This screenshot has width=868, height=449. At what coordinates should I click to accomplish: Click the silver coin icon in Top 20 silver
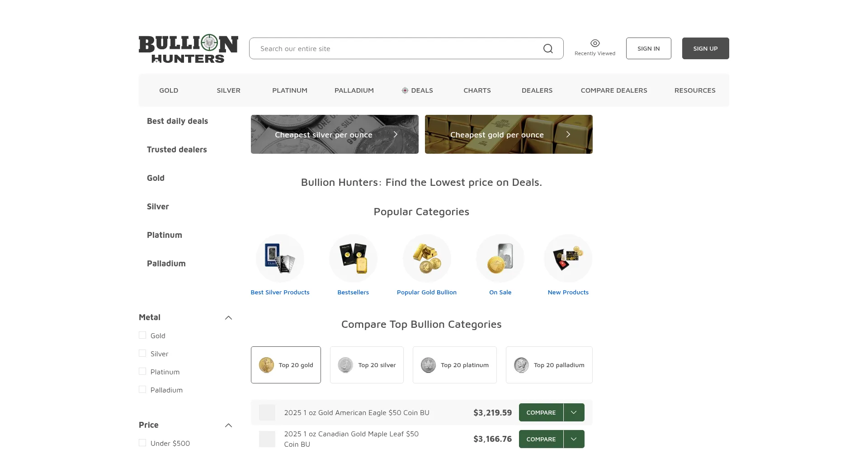pyautogui.click(x=345, y=365)
